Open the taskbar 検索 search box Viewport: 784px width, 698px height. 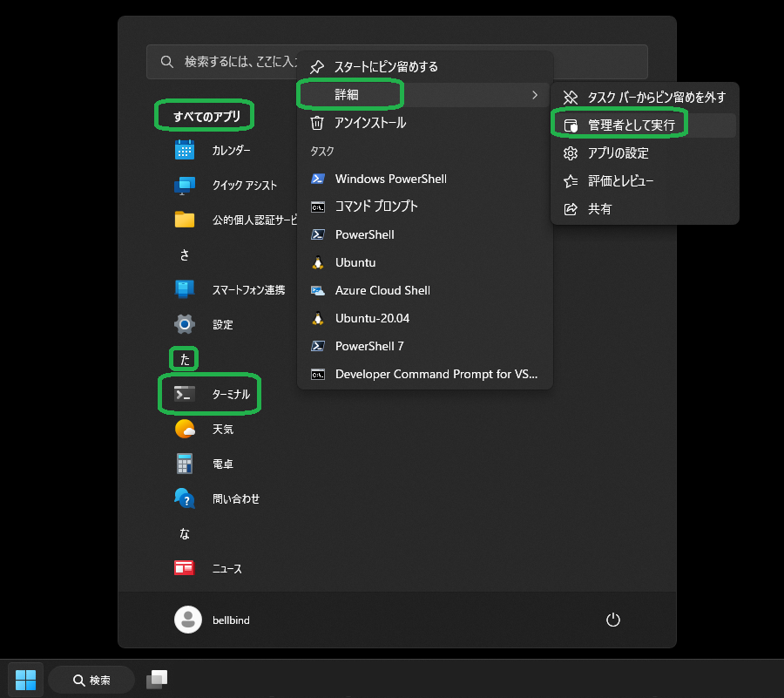(x=92, y=680)
